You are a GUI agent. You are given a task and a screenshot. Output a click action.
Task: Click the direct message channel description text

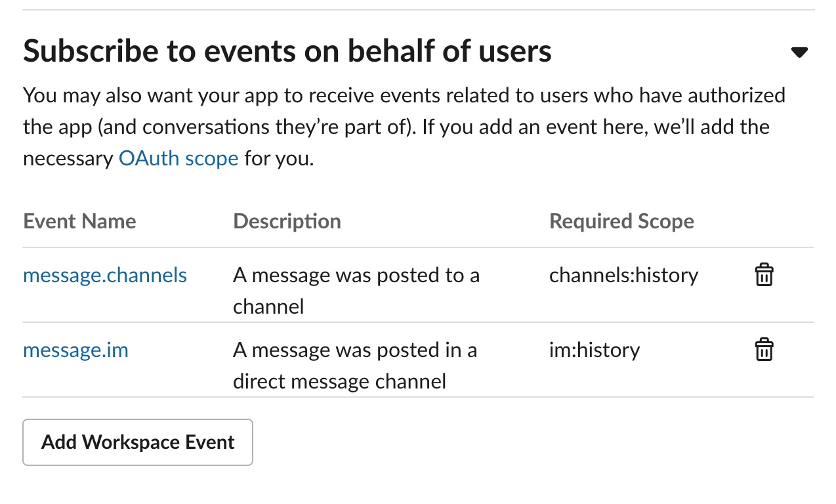pos(354,366)
